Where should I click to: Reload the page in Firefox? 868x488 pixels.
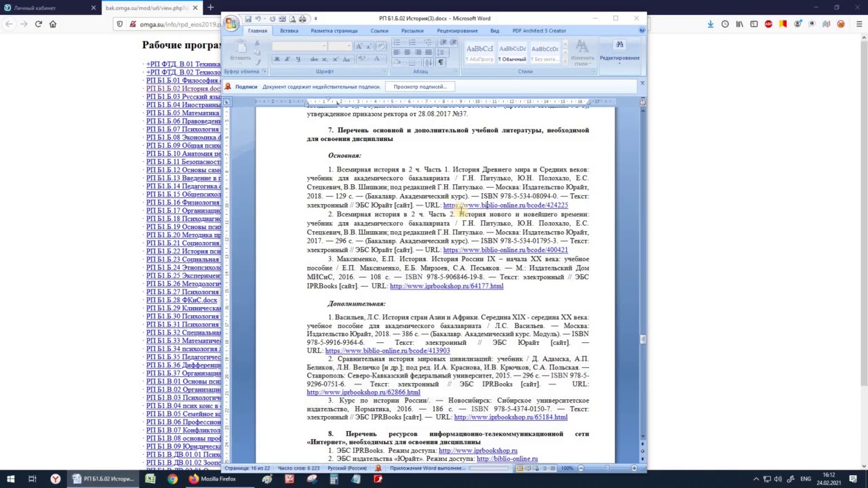pyautogui.click(x=39, y=24)
